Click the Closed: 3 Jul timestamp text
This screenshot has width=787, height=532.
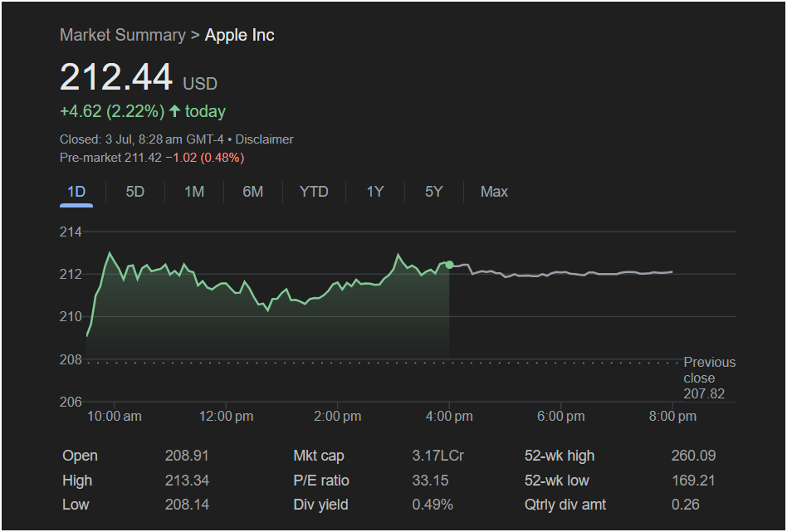(x=142, y=139)
